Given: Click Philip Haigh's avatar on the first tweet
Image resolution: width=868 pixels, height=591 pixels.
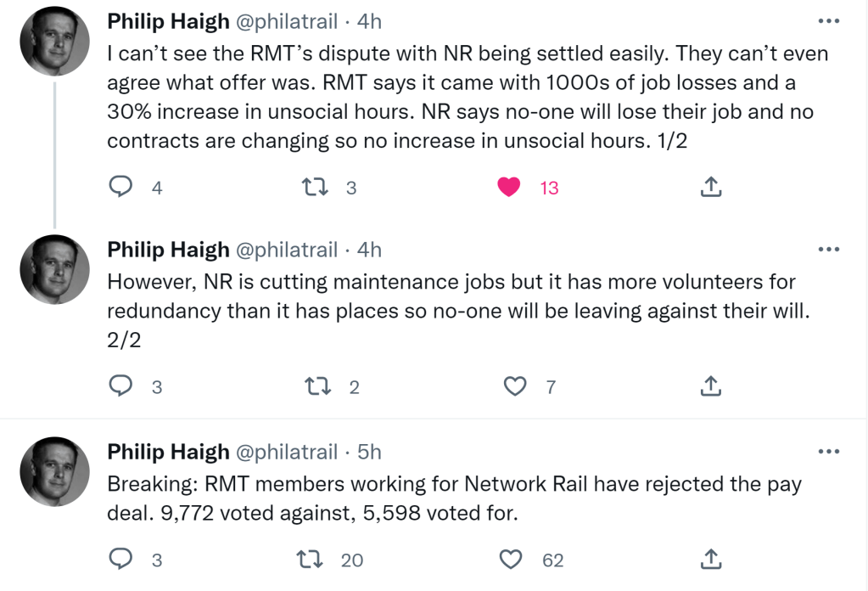Looking at the screenshot, I should point(54,41).
